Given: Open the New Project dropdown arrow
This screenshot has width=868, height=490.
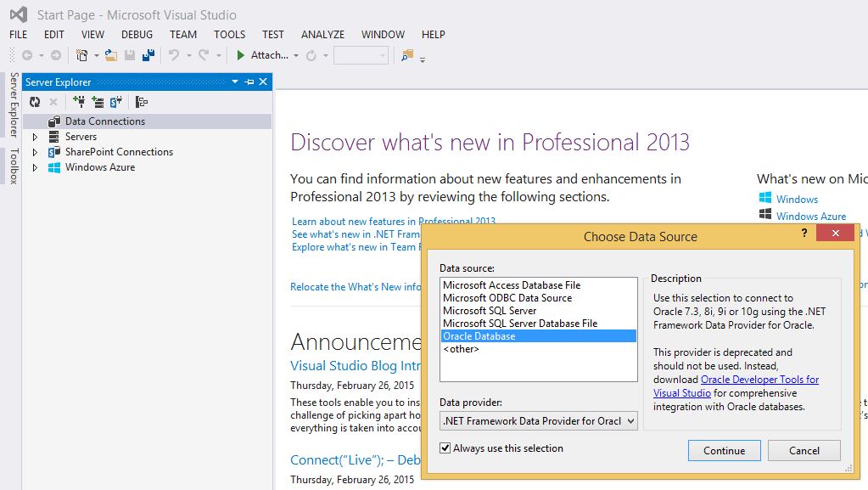Looking at the screenshot, I should tap(97, 56).
